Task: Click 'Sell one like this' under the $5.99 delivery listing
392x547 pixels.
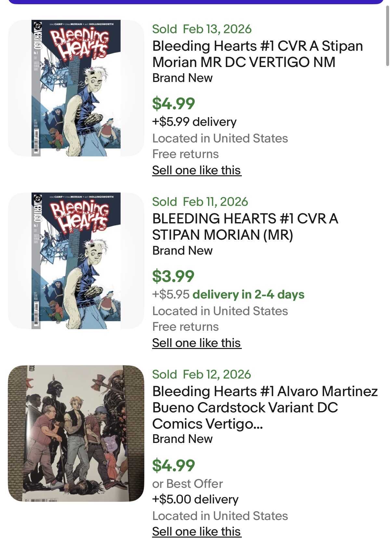Action: (x=196, y=170)
